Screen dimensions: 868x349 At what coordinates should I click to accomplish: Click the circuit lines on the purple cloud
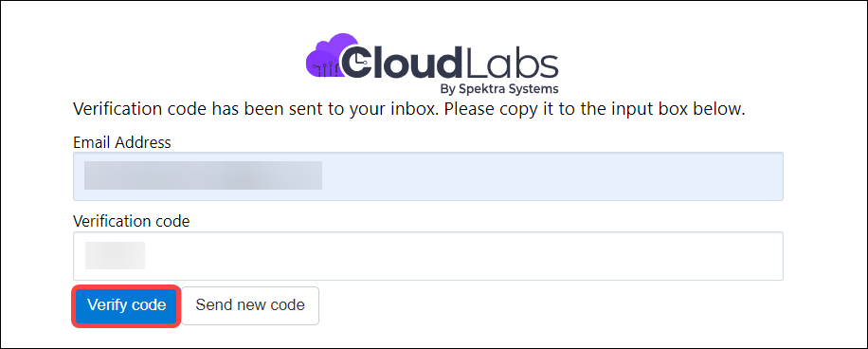click(x=326, y=68)
